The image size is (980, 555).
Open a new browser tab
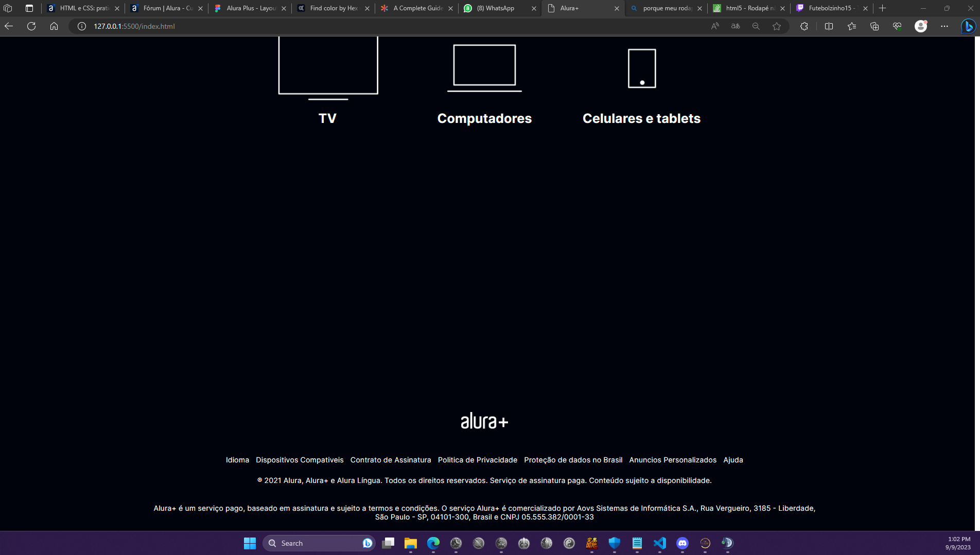(883, 8)
